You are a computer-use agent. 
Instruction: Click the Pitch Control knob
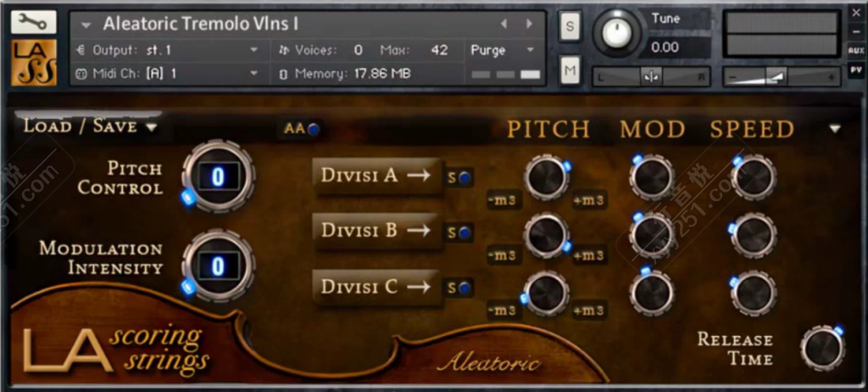coord(218,176)
